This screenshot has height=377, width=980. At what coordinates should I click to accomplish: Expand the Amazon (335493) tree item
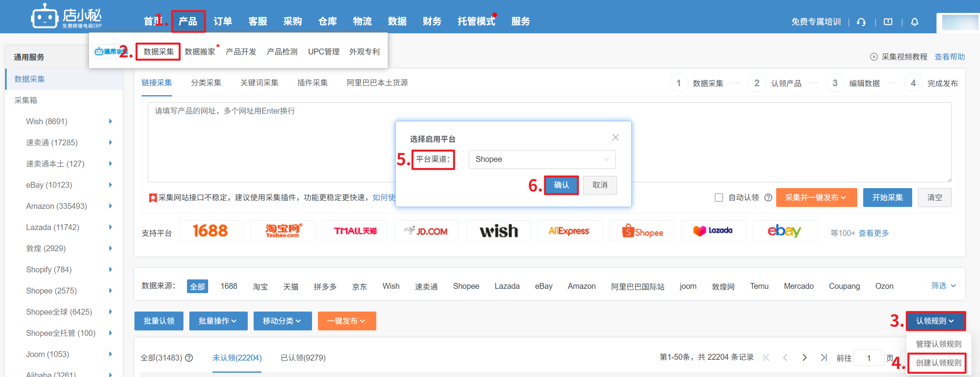click(111, 206)
